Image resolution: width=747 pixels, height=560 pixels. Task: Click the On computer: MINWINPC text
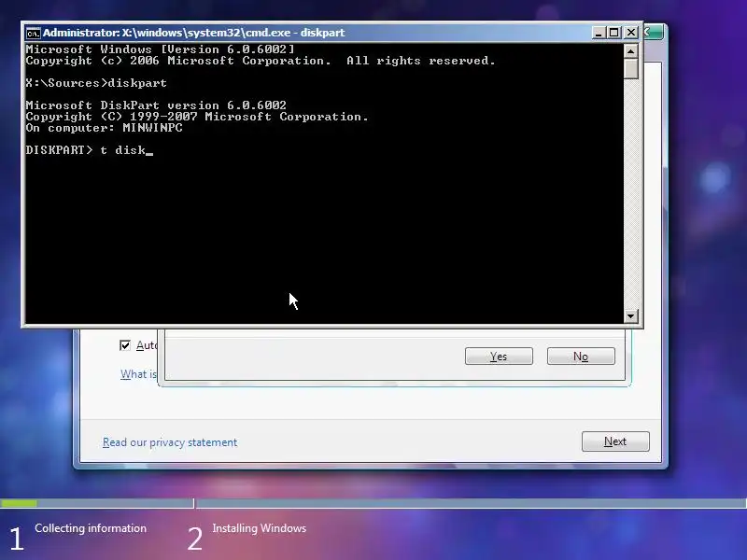pyautogui.click(x=104, y=128)
